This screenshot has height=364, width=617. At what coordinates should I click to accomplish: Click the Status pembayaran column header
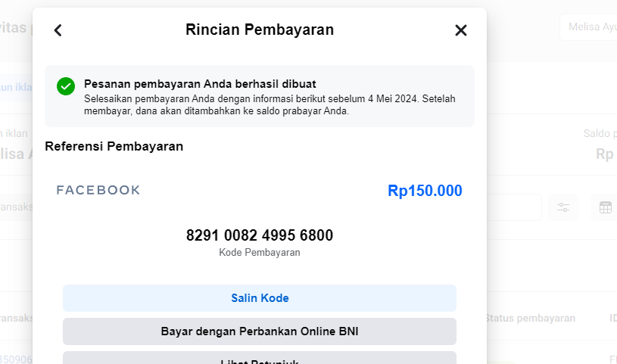point(530,319)
